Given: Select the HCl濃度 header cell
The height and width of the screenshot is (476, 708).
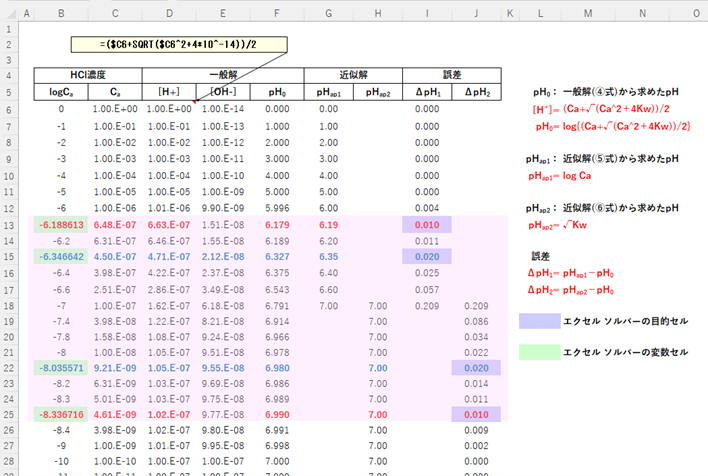Looking at the screenshot, I should tap(87, 76).
